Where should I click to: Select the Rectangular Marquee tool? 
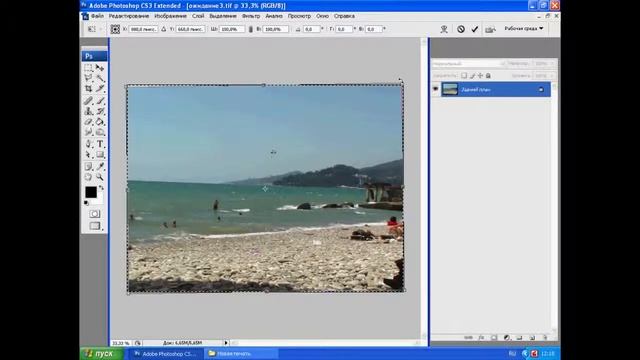[x=89, y=68]
